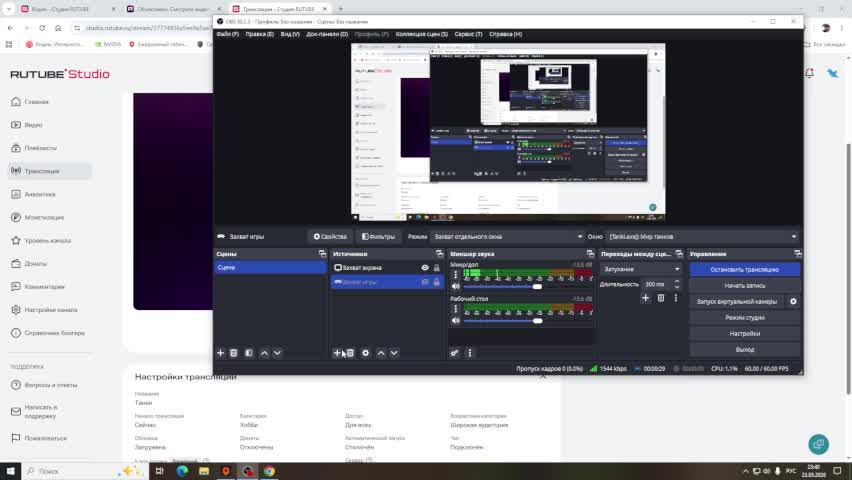Click Режим студии button
This screenshot has height=480, width=852.
[x=744, y=317]
